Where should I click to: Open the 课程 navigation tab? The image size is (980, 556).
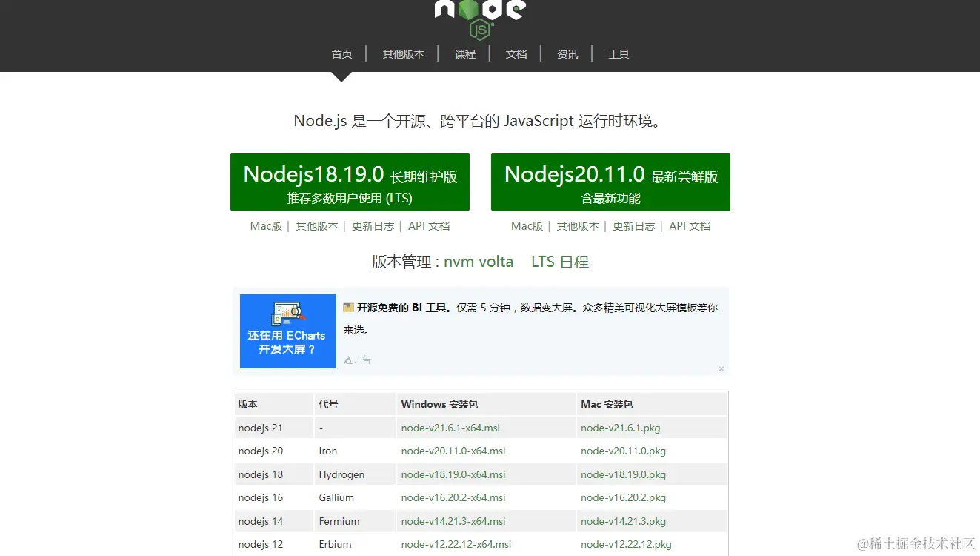[x=465, y=54]
